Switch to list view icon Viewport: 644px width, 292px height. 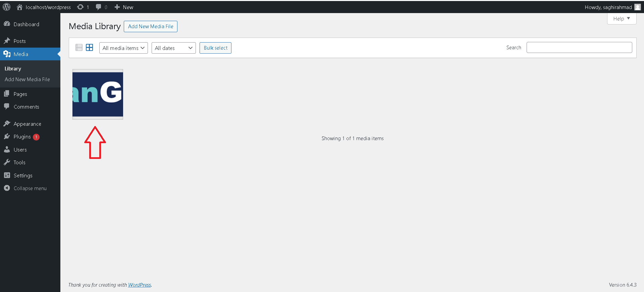coord(79,48)
